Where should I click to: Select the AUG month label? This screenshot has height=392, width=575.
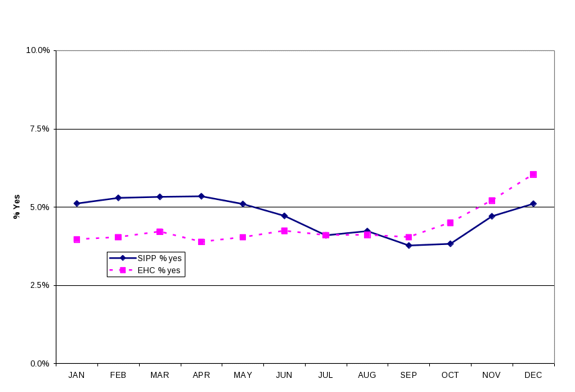(x=367, y=375)
